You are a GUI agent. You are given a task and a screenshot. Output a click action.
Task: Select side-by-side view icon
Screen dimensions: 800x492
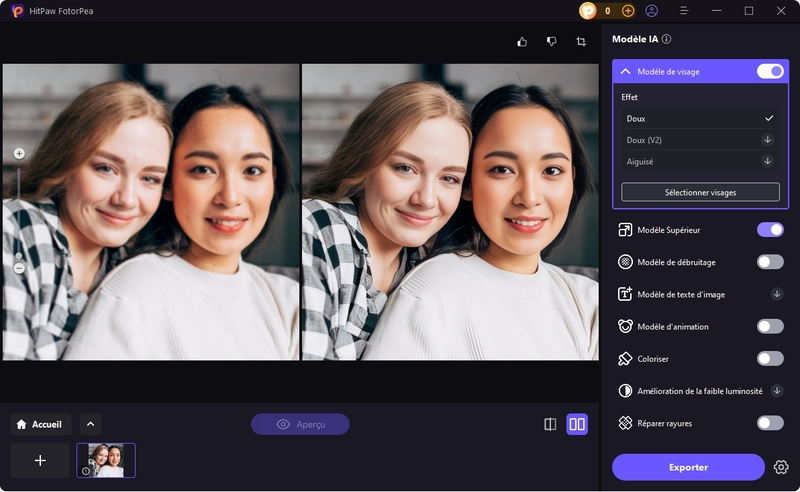click(x=577, y=424)
